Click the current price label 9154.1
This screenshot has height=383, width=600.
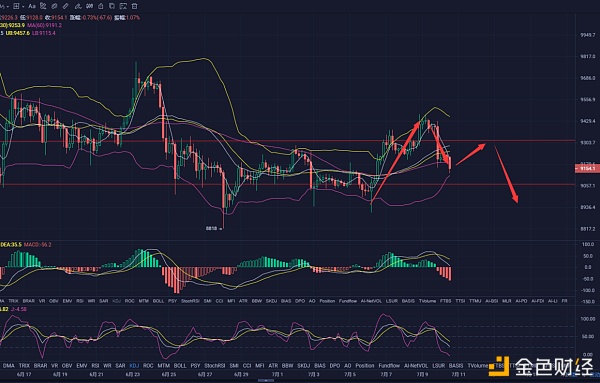coord(587,169)
